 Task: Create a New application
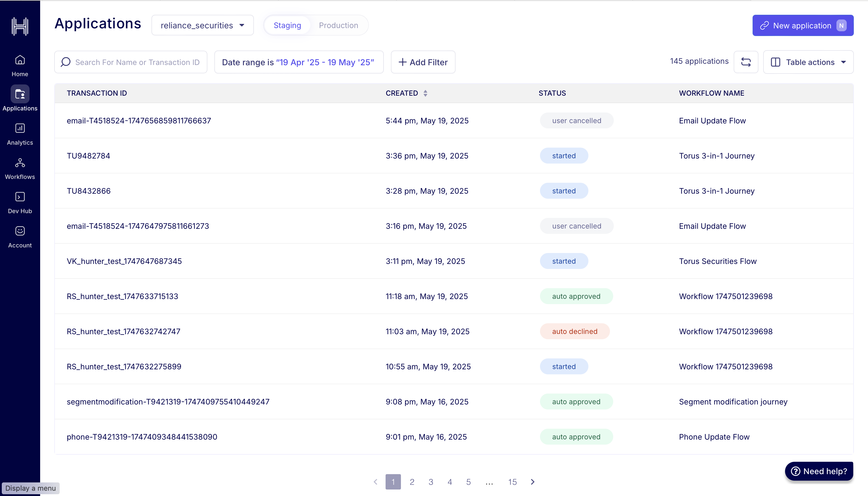802,25
